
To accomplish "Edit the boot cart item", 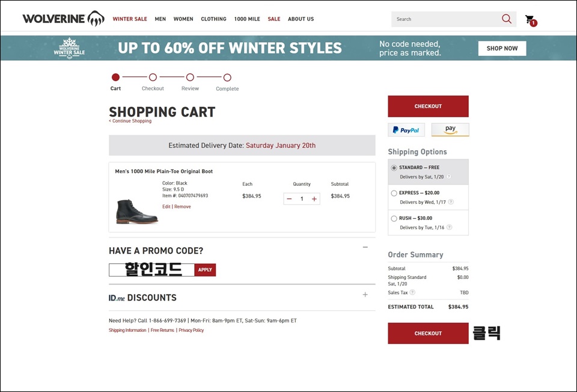I will pos(166,206).
